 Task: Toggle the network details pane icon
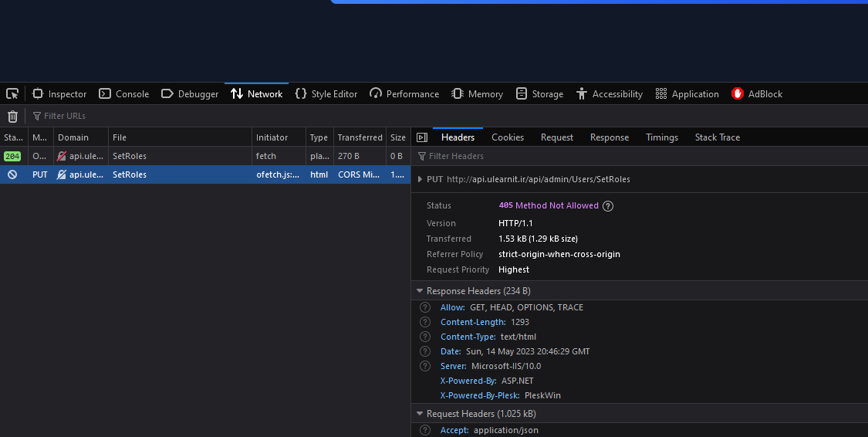422,137
